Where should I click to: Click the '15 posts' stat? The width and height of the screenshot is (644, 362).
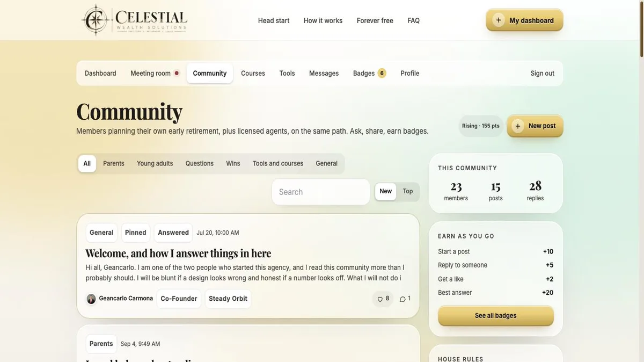(x=496, y=191)
